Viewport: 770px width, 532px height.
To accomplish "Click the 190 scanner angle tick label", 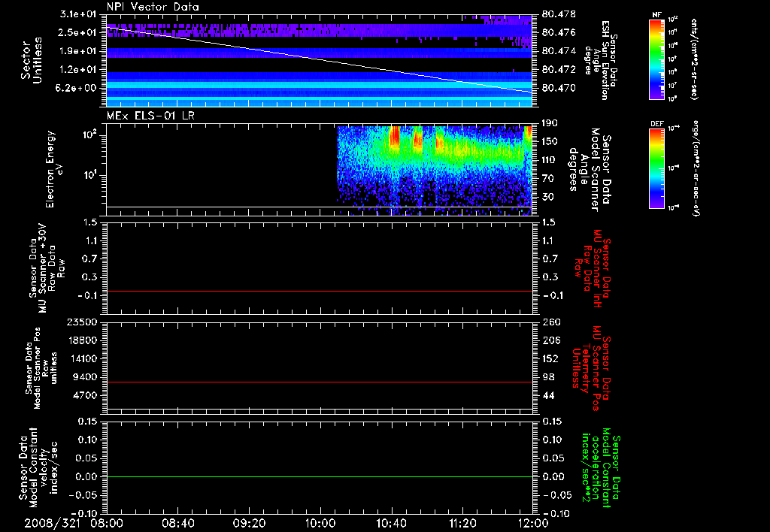I will point(550,123).
